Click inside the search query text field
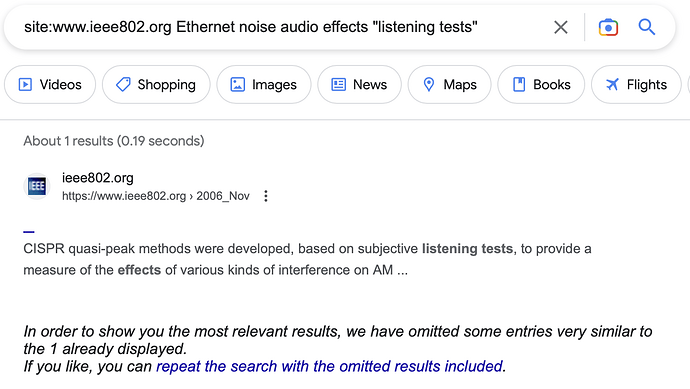 pos(282,27)
